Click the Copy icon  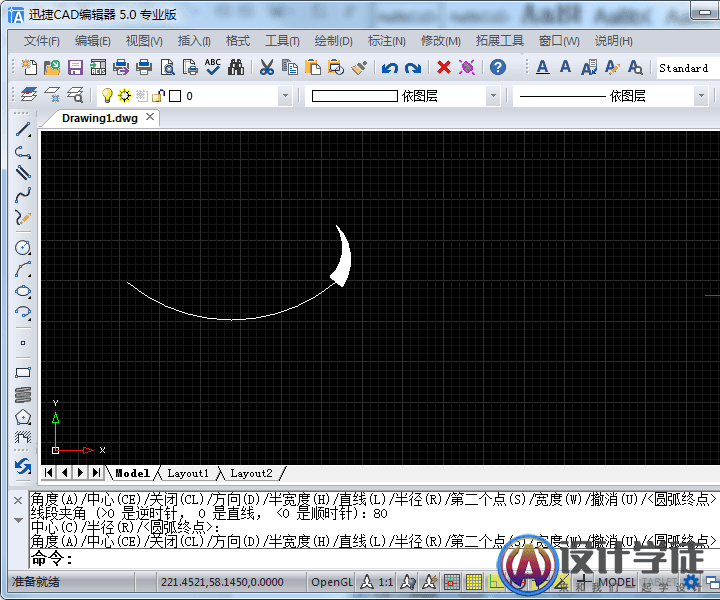tap(290, 67)
